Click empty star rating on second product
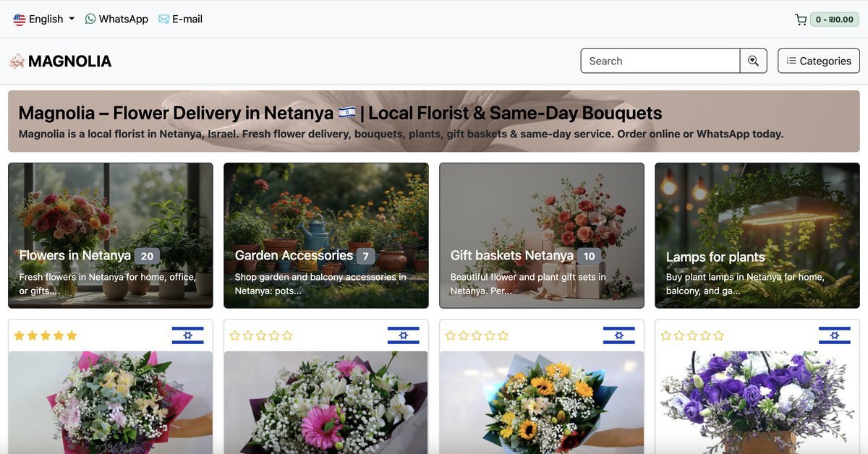 (261, 335)
